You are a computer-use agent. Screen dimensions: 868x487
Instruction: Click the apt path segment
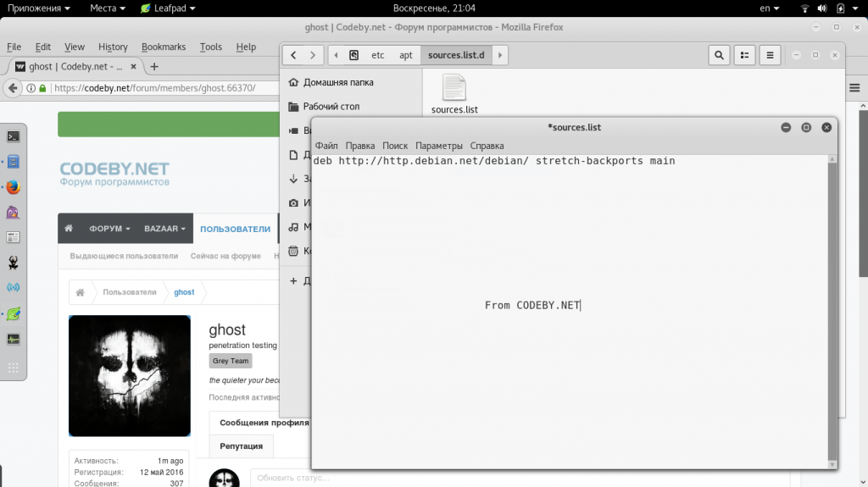pyautogui.click(x=406, y=55)
